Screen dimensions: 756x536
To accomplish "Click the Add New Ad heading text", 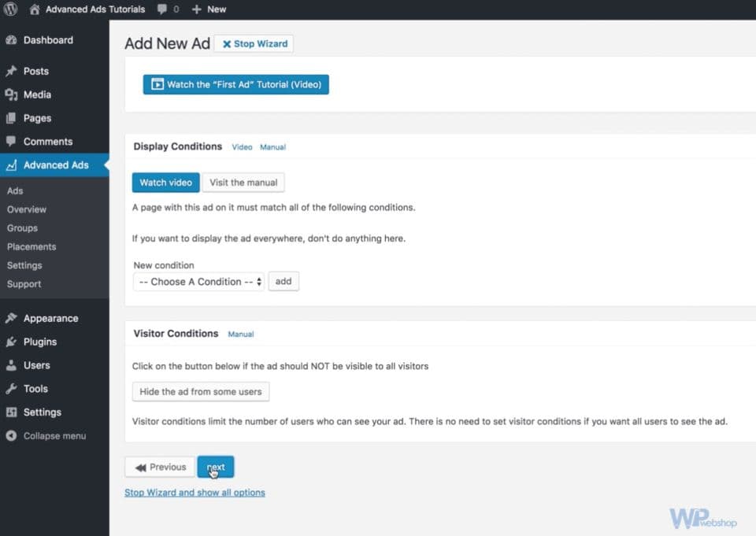I will tap(167, 43).
